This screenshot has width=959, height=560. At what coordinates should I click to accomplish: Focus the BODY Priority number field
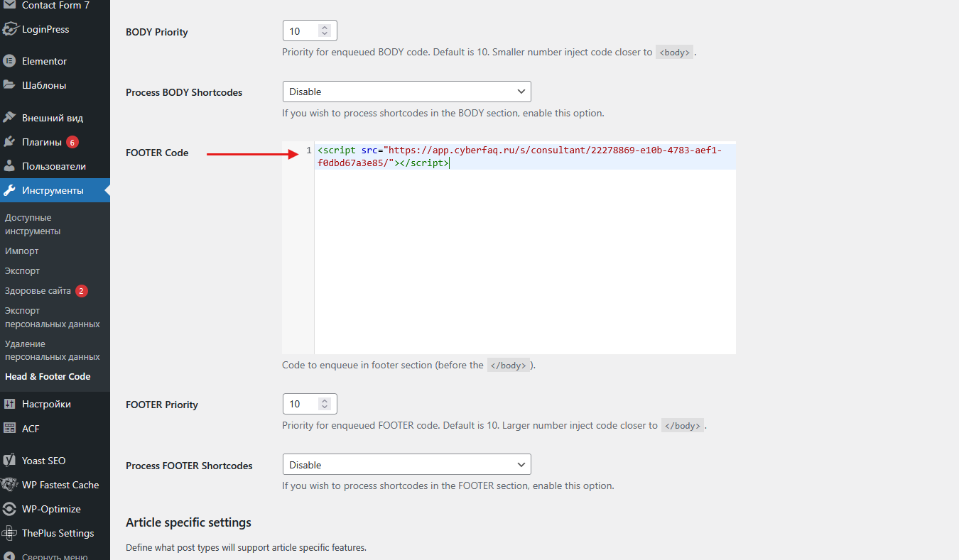point(310,31)
